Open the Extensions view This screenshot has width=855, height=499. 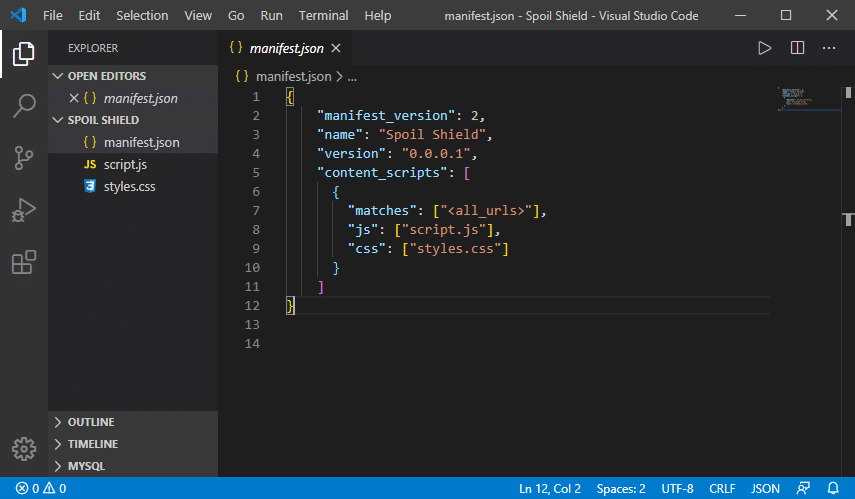(23, 262)
